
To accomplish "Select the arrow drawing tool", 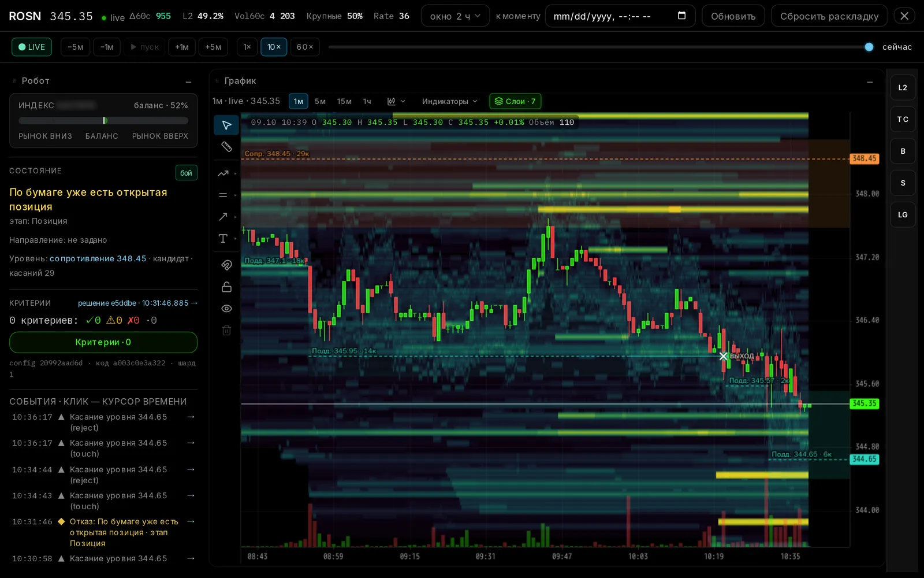I will [x=223, y=217].
